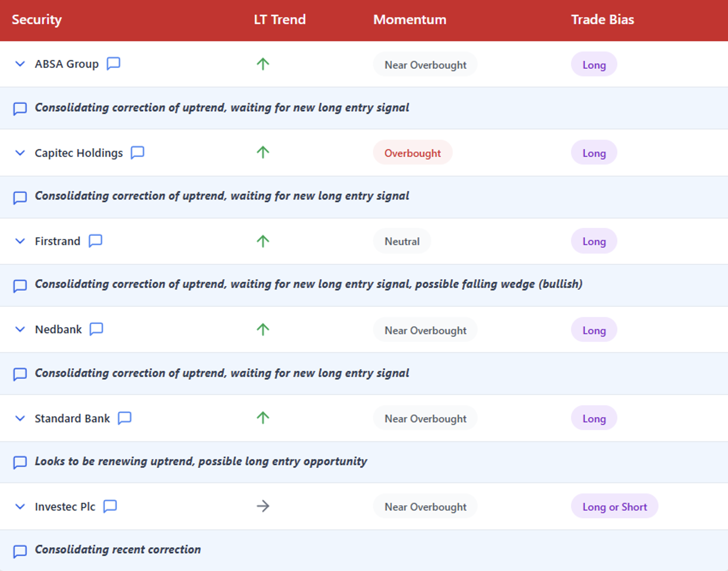Click green up arrow in ABSA Group row
The width and height of the screenshot is (728, 571).
[x=263, y=64]
